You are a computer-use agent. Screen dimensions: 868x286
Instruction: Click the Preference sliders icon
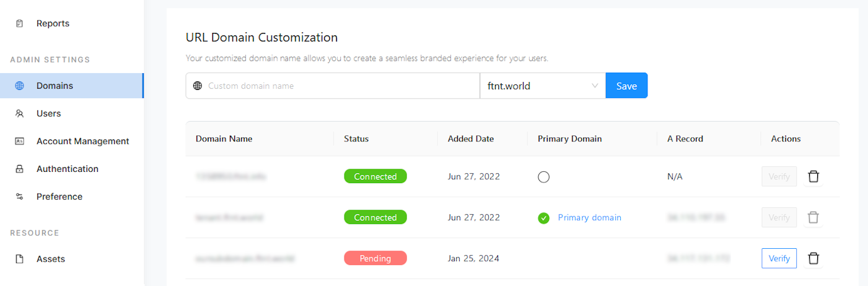[x=19, y=197]
